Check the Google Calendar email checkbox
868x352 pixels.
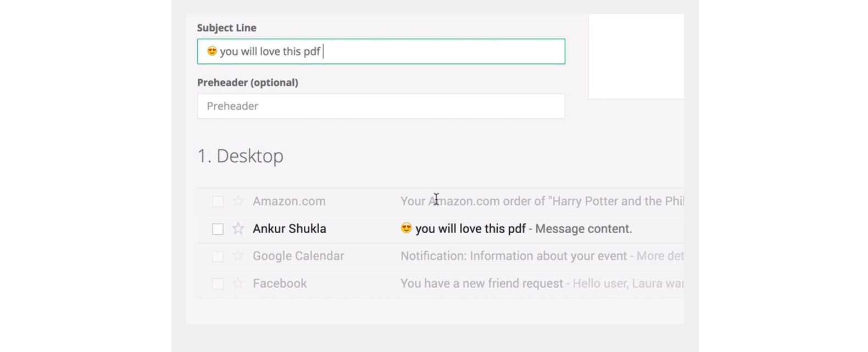[218, 256]
